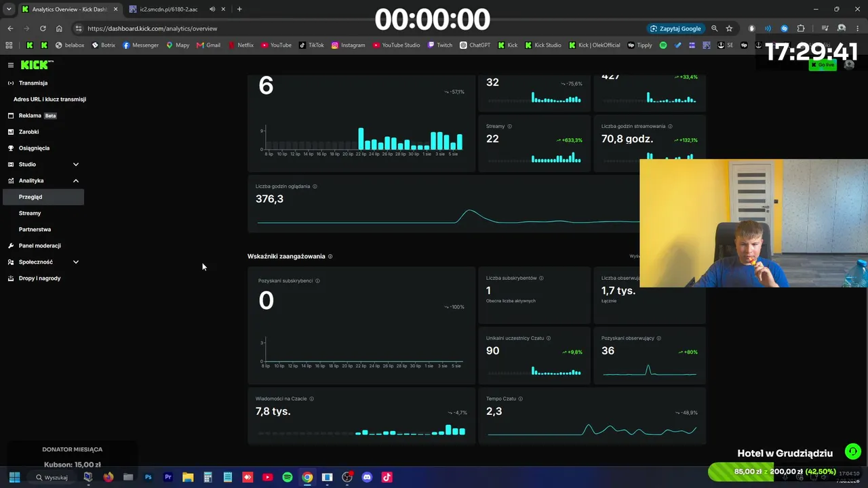This screenshot has height=488, width=868.
Task: Open the ChatGPT bookmark
Action: point(475,45)
